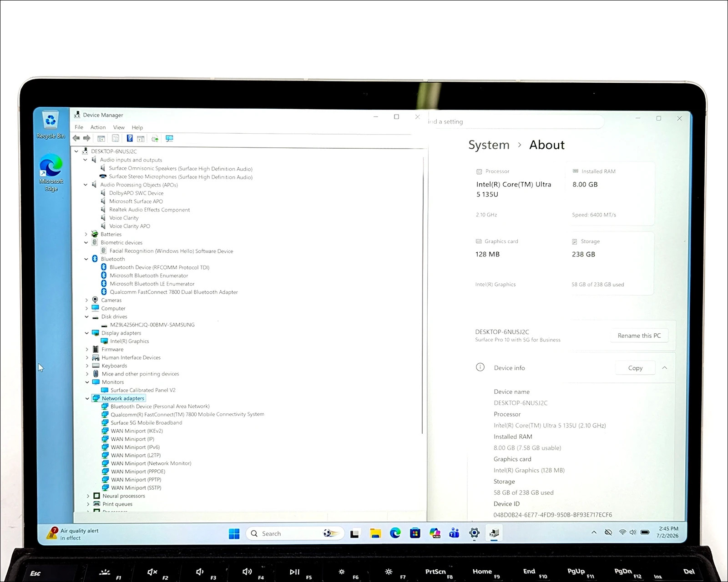Open the Air quality alert widget
The height and width of the screenshot is (582, 728).
click(73, 534)
